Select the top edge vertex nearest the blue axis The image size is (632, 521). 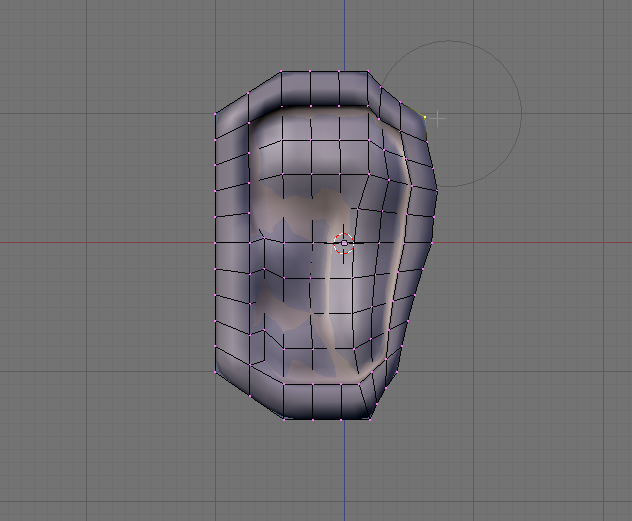(x=339, y=72)
